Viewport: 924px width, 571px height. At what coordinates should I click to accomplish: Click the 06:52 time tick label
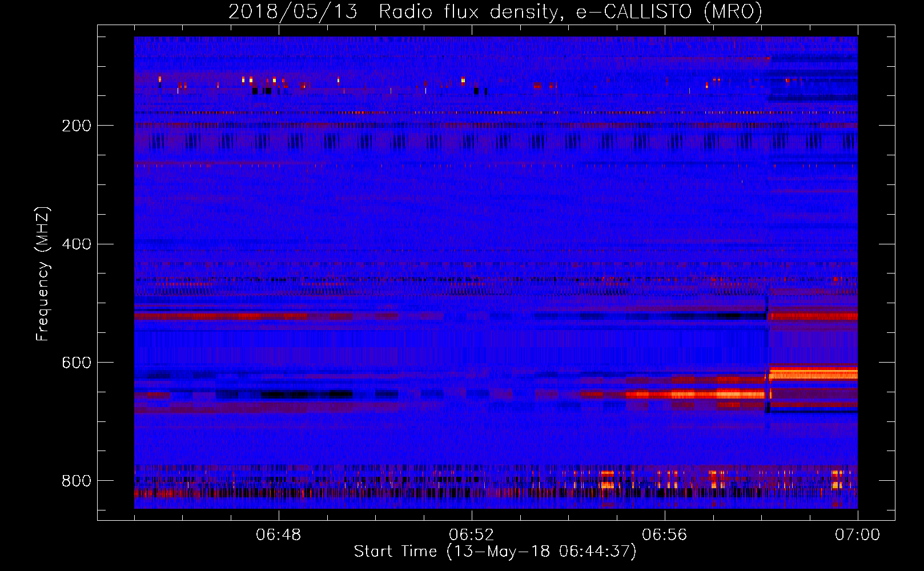472,535
